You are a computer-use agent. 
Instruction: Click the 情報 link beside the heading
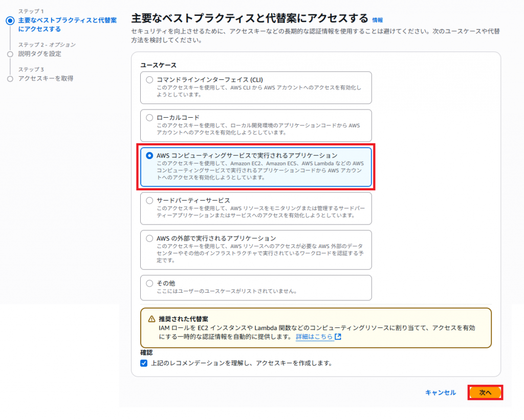click(x=377, y=20)
